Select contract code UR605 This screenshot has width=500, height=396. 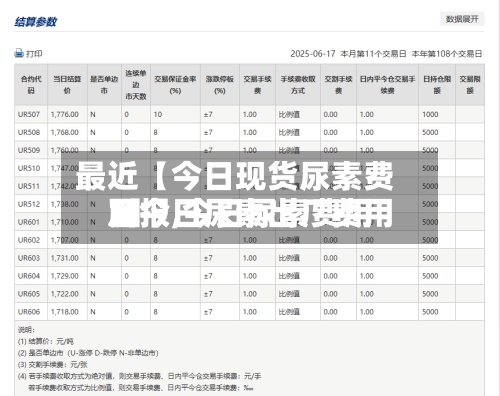[x=29, y=294]
